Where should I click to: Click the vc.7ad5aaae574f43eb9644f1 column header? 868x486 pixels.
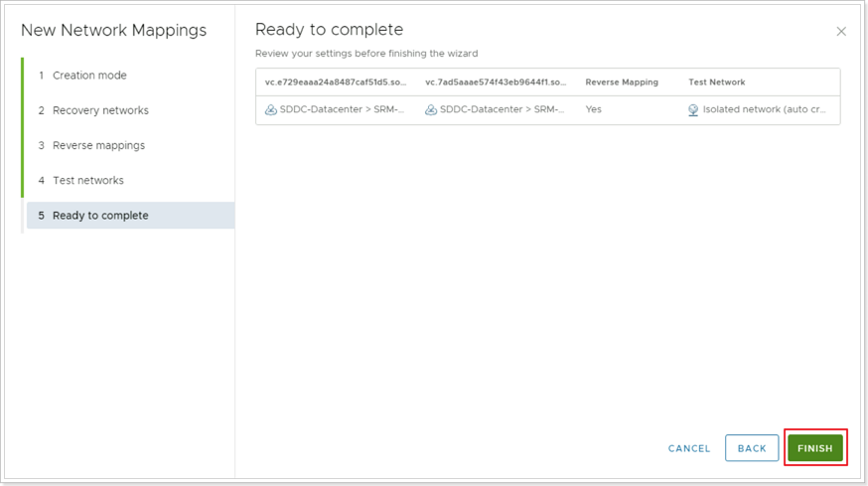(x=496, y=82)
